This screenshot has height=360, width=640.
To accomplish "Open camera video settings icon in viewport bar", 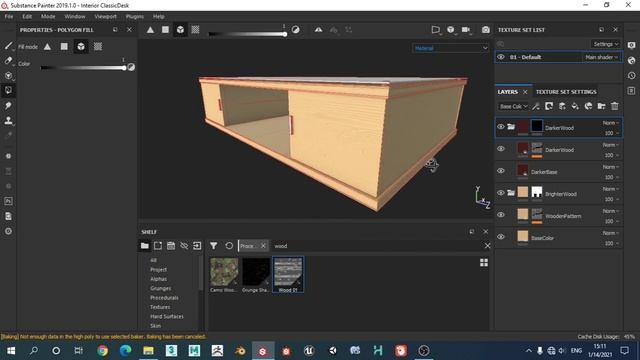I will tap(466, 30).
